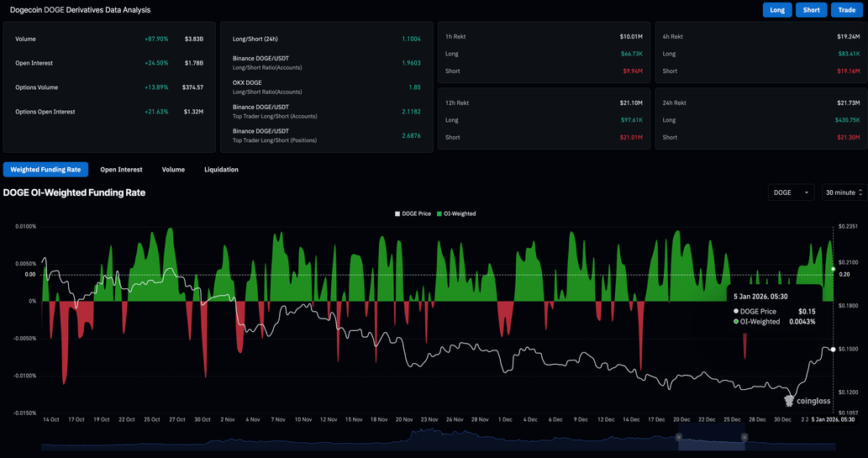This screenshot has height=458, width=868.
Task: Click the 24h Rekt total value
Action: tap(847, 103)
